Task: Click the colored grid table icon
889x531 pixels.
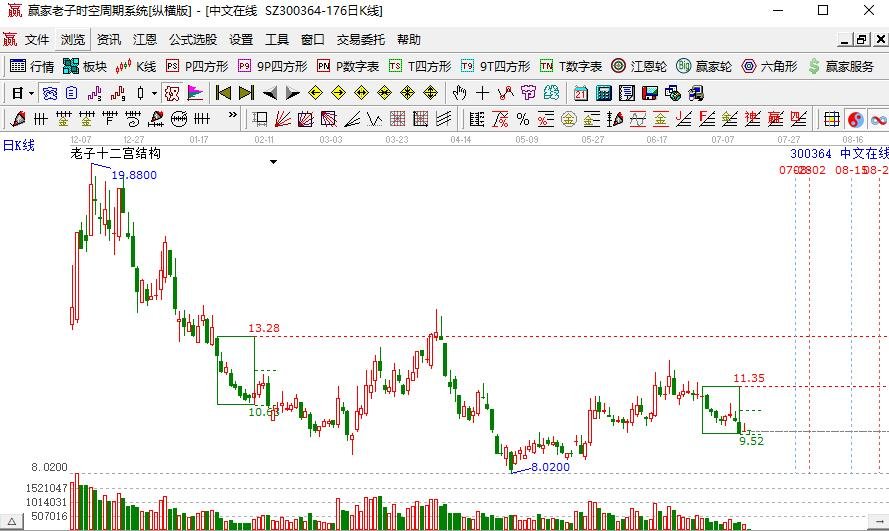Action: (x=832, y=119)
